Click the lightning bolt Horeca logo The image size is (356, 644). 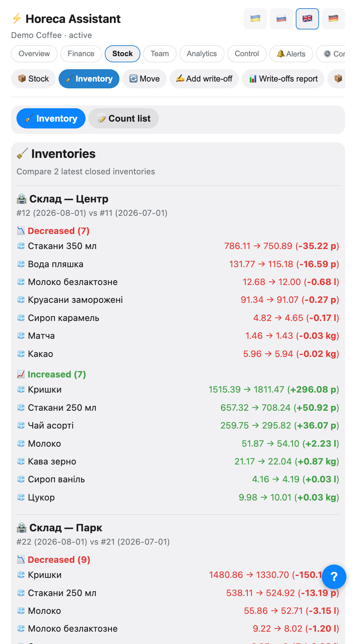point(16,18)
